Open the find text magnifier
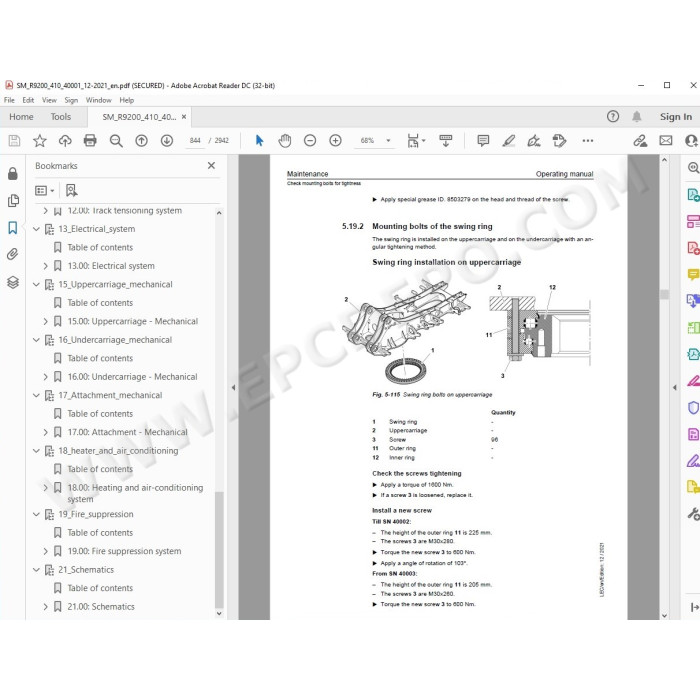The width and height of the screenshot is (700, 700). (x=116, y=141)
